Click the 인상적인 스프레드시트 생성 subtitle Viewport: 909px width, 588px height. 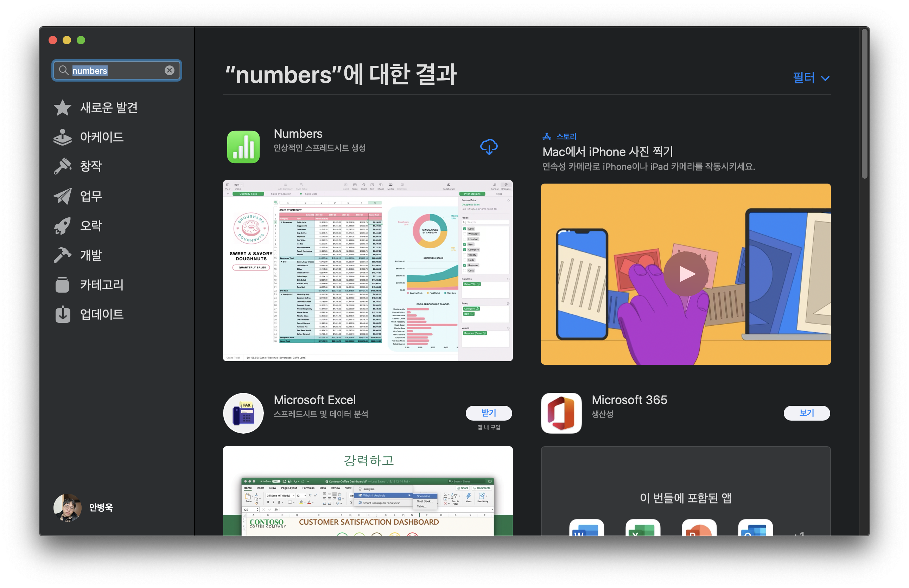pos(320,148)
